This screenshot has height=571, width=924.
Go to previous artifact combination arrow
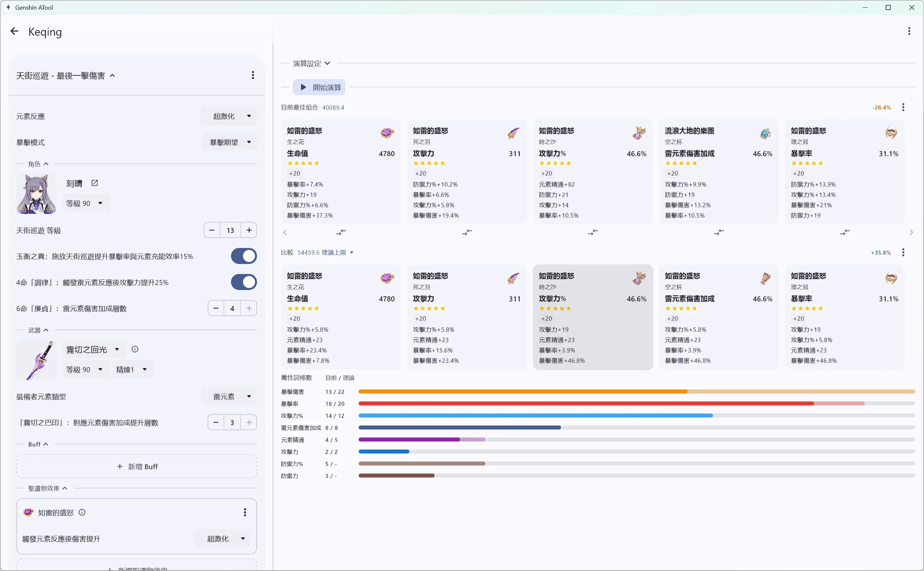coord(285,232)
